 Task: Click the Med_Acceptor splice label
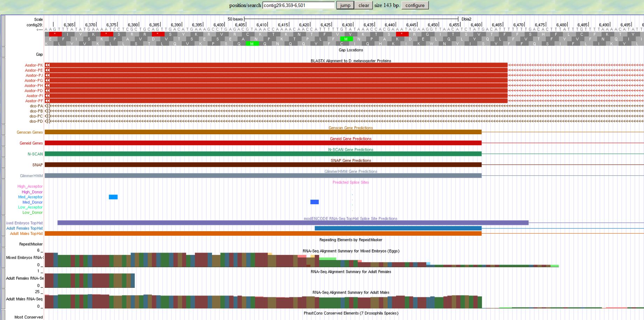(30, 197)
